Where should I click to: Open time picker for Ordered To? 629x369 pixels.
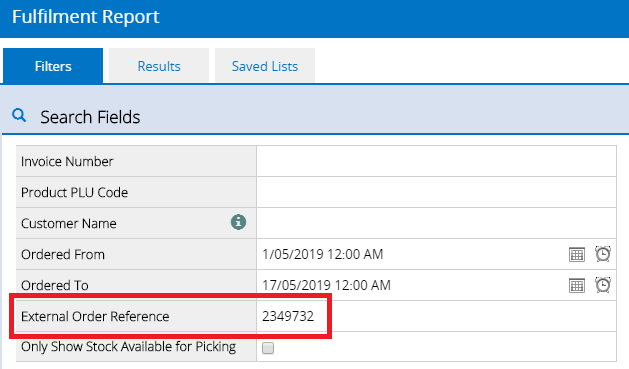coord(603,285)
